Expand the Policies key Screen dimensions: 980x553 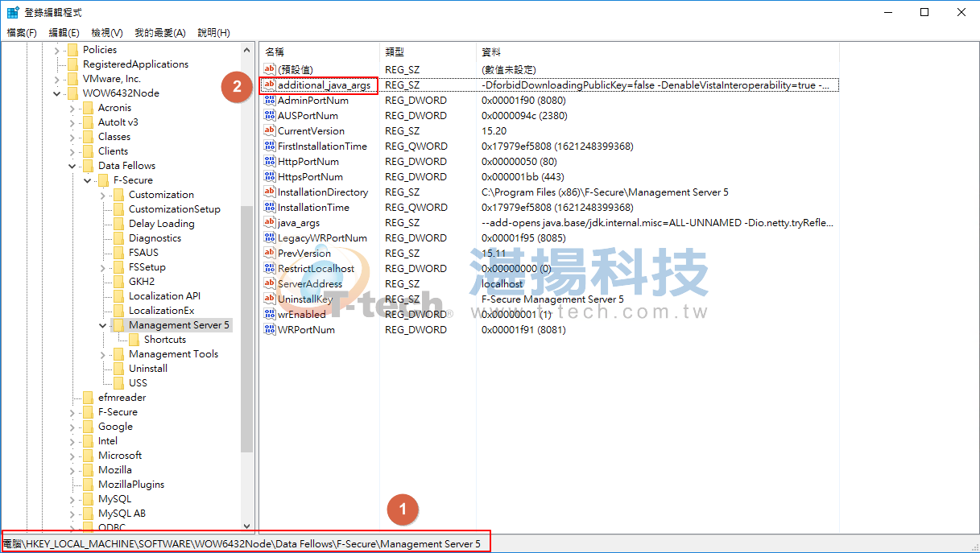tap(57, 50)
